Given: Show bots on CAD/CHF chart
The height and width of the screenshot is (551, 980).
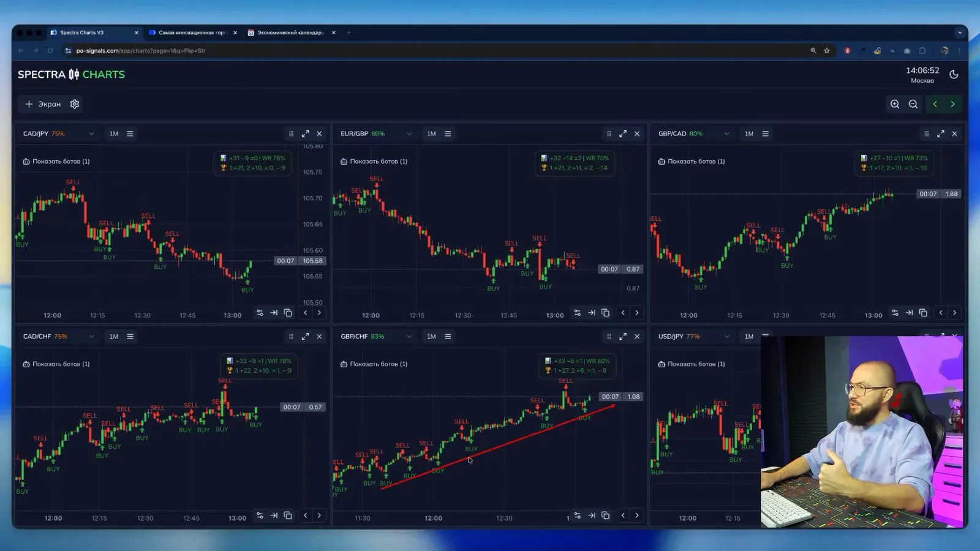Looking at the screenshot, I should 56,364.
